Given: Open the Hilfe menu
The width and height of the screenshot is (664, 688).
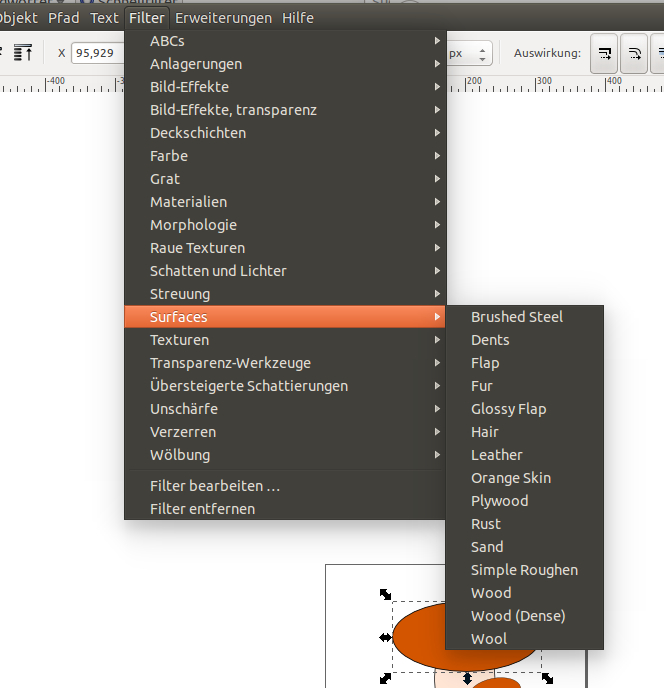Looking at the screenshot, I should [x=298, y=18].
